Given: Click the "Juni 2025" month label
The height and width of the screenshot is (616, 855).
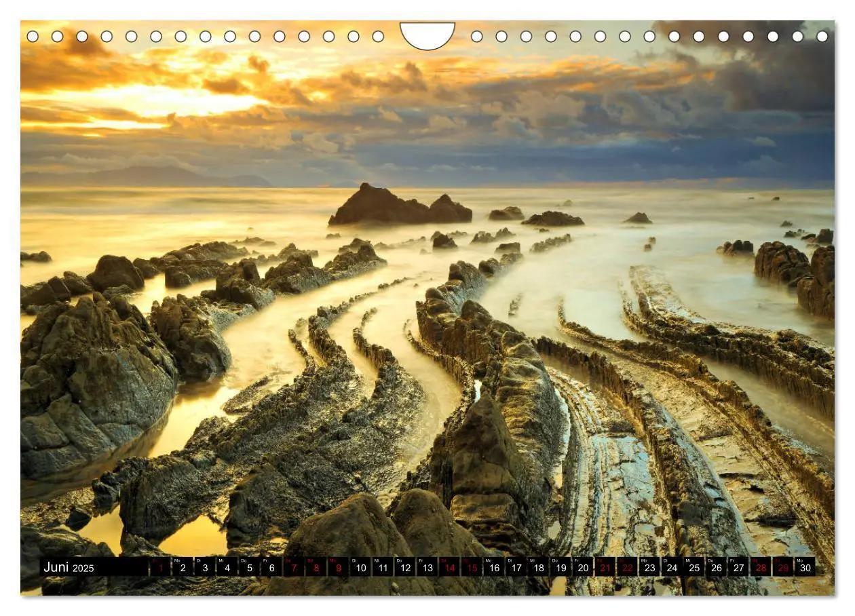Looking at the screenshot, I should [69, 568].
